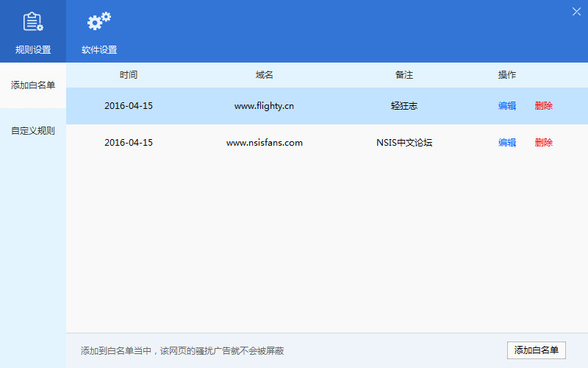The height and width of the screenshot is (368, 588).
Task: Edit the www.nsisfans.com whitelist entry
Action: click(x=507, y=143)
